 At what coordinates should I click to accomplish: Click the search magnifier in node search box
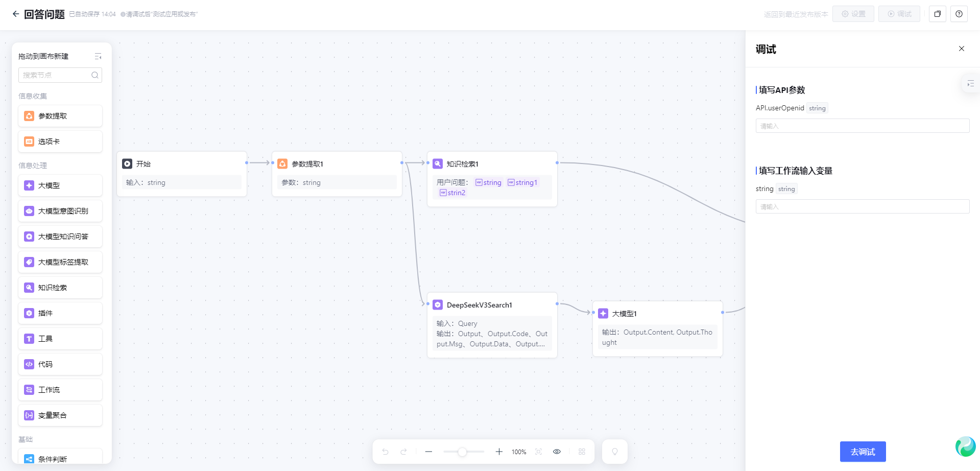[x=94, y=75]
